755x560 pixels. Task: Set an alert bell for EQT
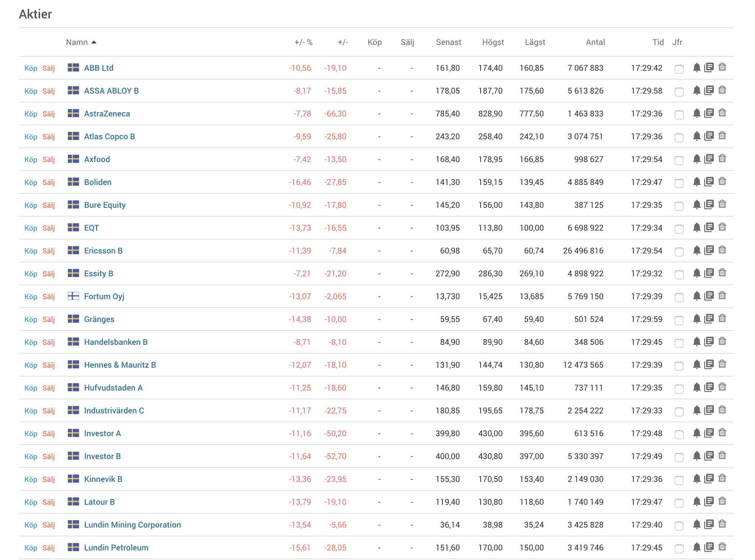pyautogui.click(x=696, y=227)
